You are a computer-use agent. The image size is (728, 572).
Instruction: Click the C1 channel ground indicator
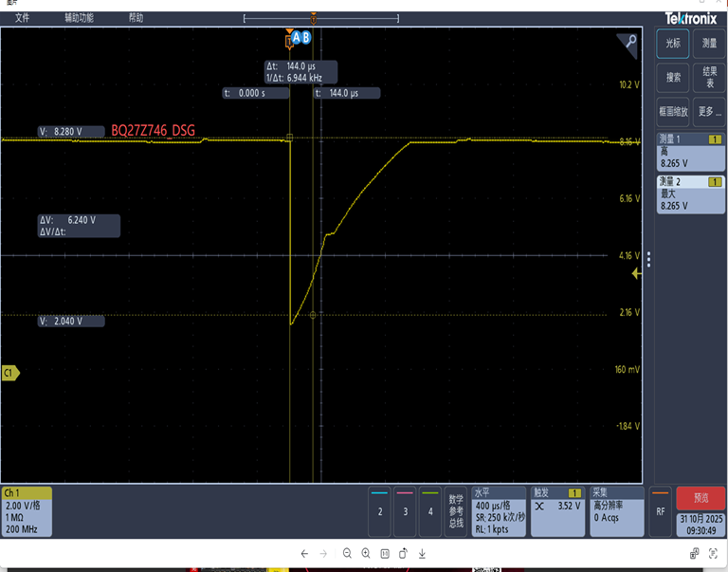(10, 373)
